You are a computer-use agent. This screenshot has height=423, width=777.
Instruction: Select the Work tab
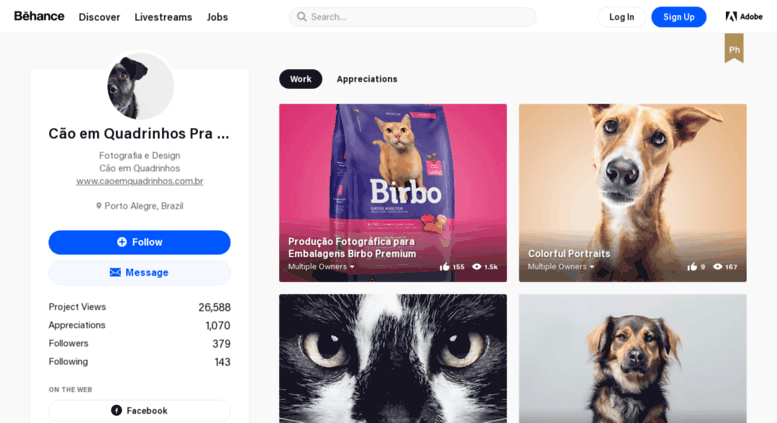click(300, 79)
